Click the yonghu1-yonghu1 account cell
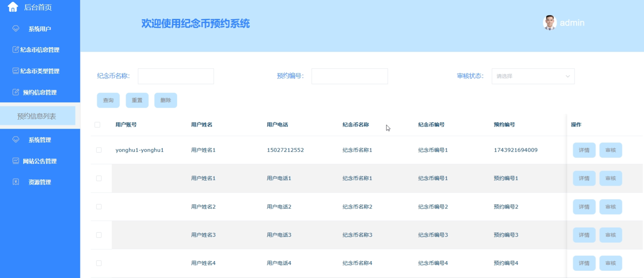The image size is (644, 278). [139, 150]
